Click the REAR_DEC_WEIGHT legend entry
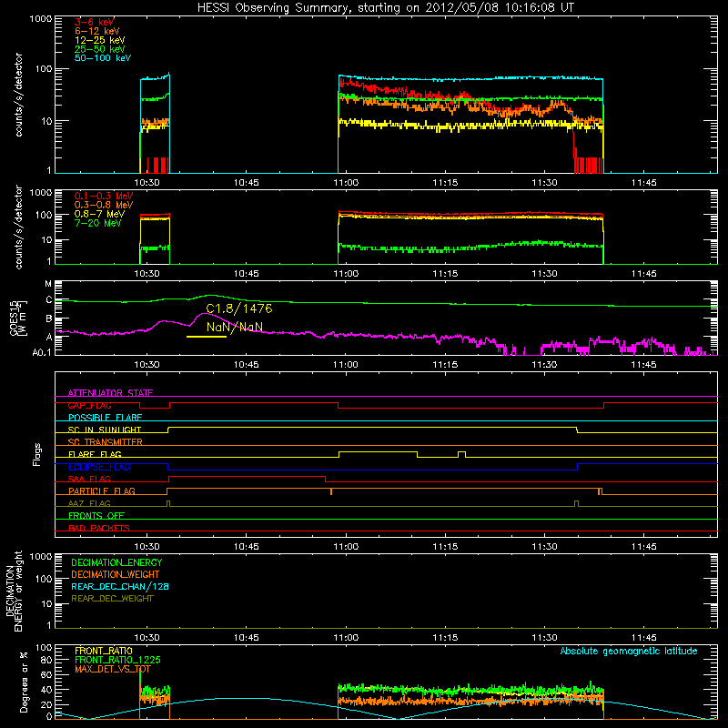This screenshot has height=728, width=728. 112,599
